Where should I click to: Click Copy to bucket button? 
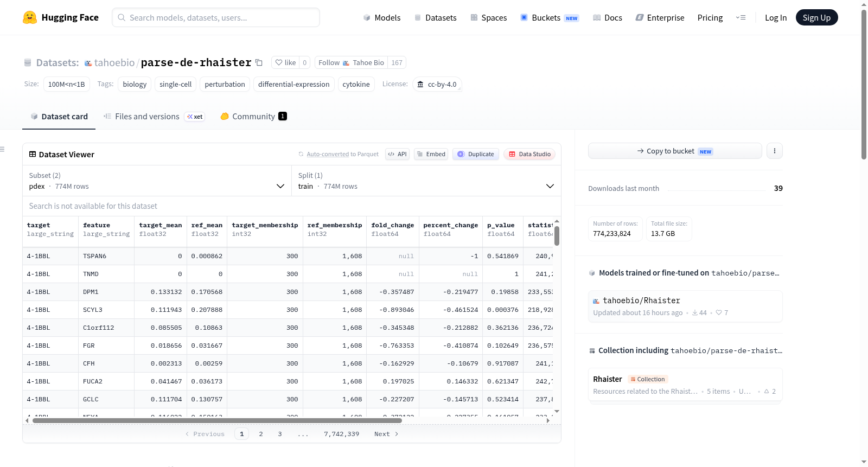675,151
